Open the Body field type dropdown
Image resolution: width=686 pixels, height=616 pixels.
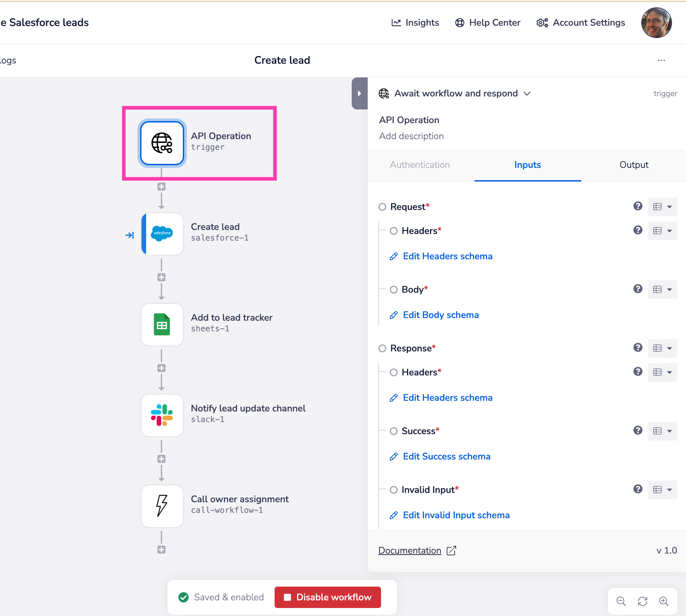pos(662,289)
